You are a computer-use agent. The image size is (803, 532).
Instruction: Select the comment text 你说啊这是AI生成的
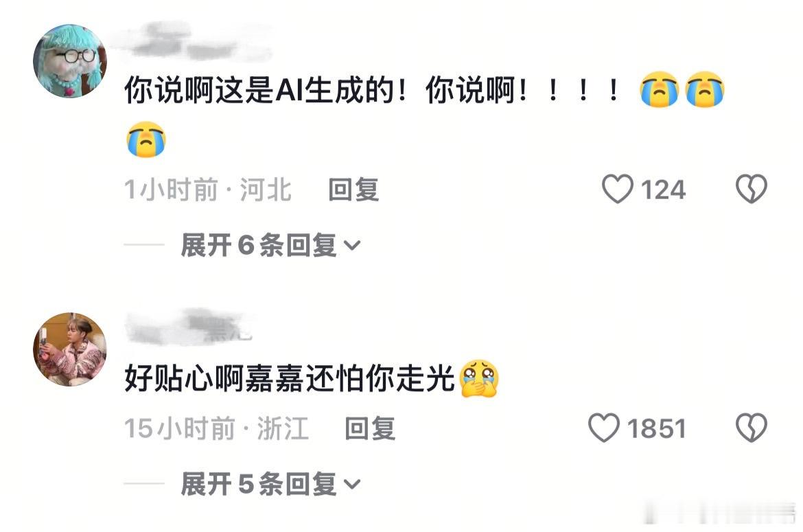(259, 90)
